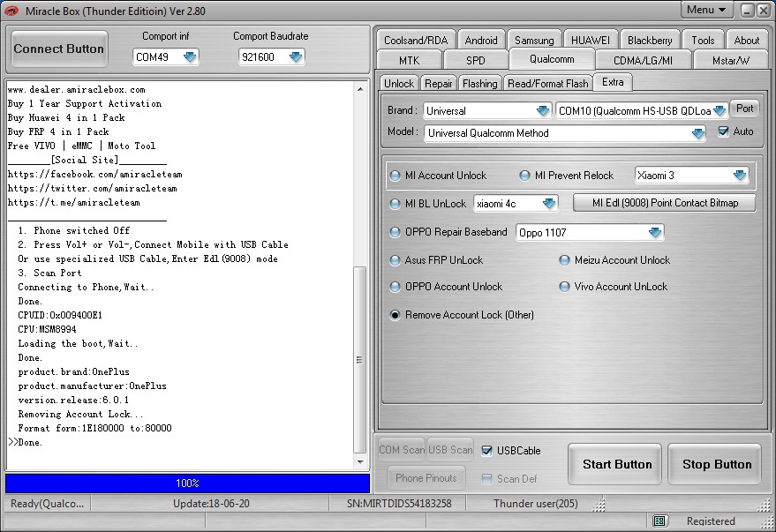
Task: Open the Mstar/W tab
Action: [x=730, y=60]
